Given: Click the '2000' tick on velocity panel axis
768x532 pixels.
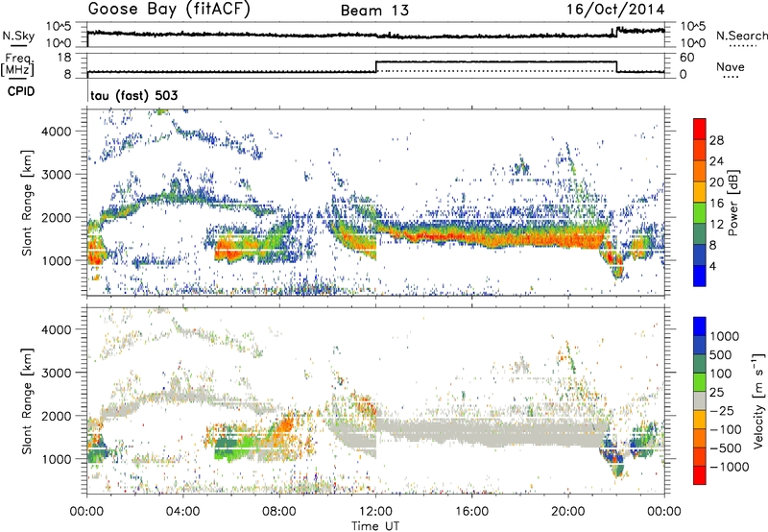Looking at the screenshot, I should (x=56, y=416).
